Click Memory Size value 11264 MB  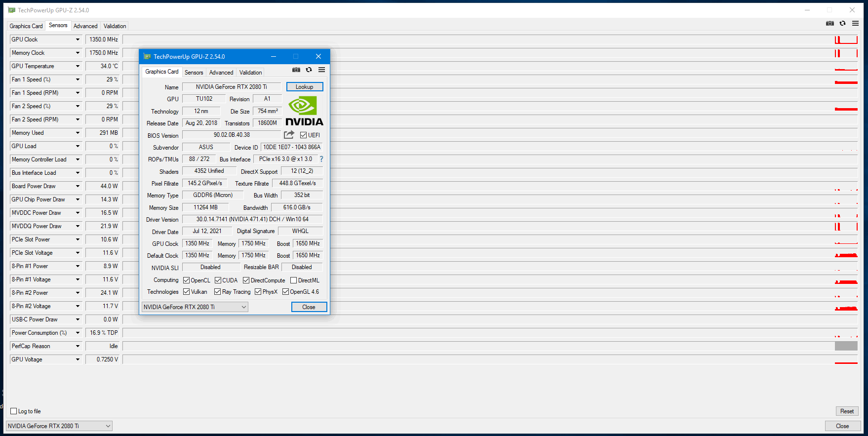[x=206, y=207]
